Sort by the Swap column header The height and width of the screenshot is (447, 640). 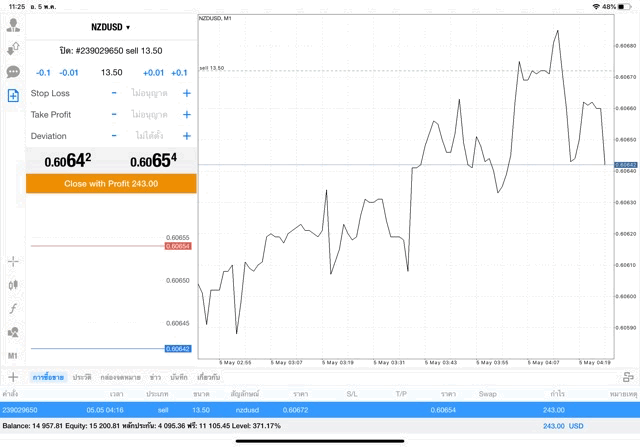pos(487,394)
